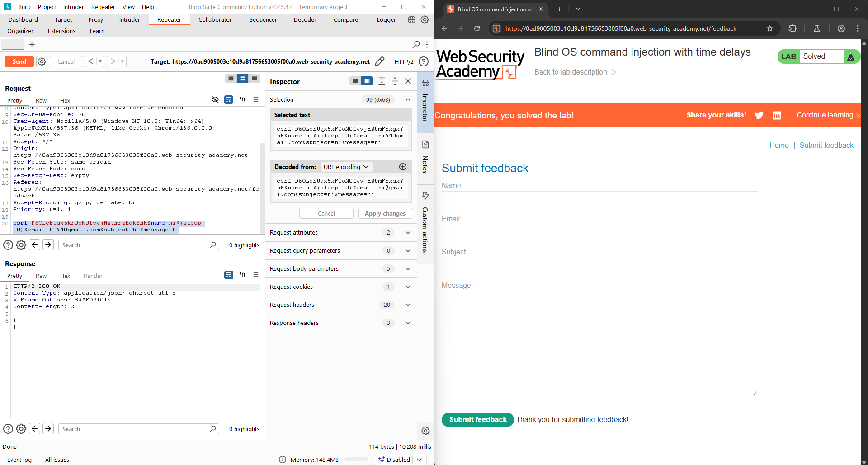This screenshot has height=465, width=868.
Task: Click the memory usage bar in status bar
Action: 357,460
